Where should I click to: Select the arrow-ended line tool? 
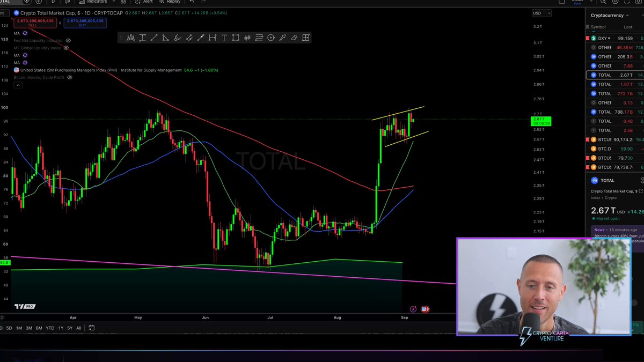click(x=201, y=38)
